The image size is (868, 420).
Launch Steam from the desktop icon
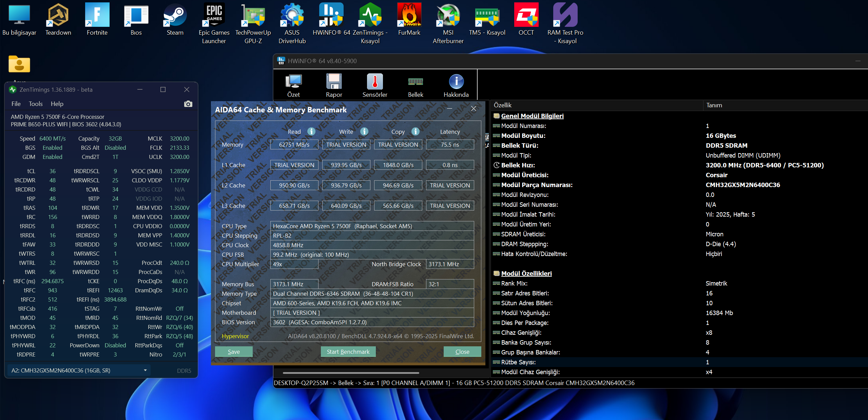tap(175, 20)
